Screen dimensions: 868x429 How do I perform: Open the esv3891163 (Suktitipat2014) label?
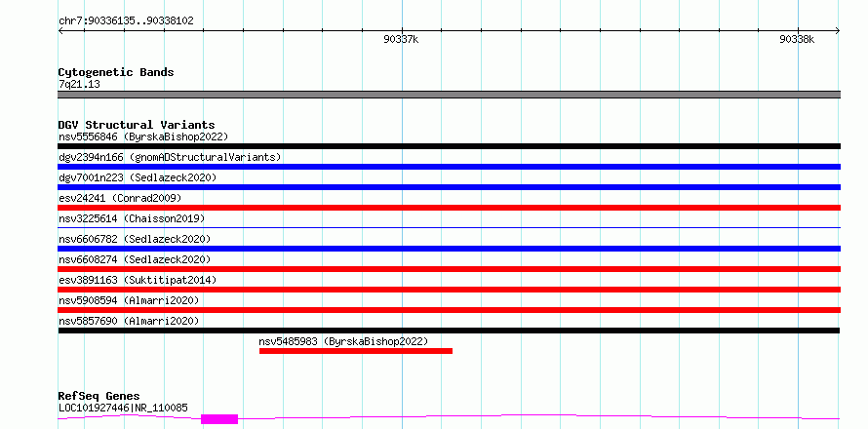[x=138, y=280]
